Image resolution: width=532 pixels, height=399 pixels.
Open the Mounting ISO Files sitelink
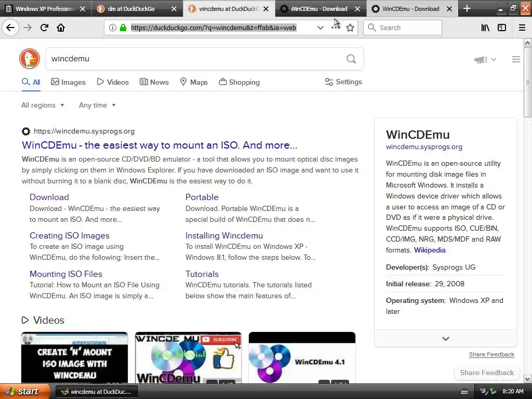pyautogui.click(x=66, y=274)
